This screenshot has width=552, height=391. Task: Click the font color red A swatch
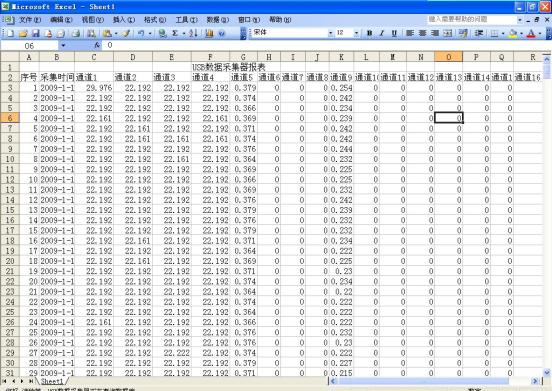(x=531, y=33)
